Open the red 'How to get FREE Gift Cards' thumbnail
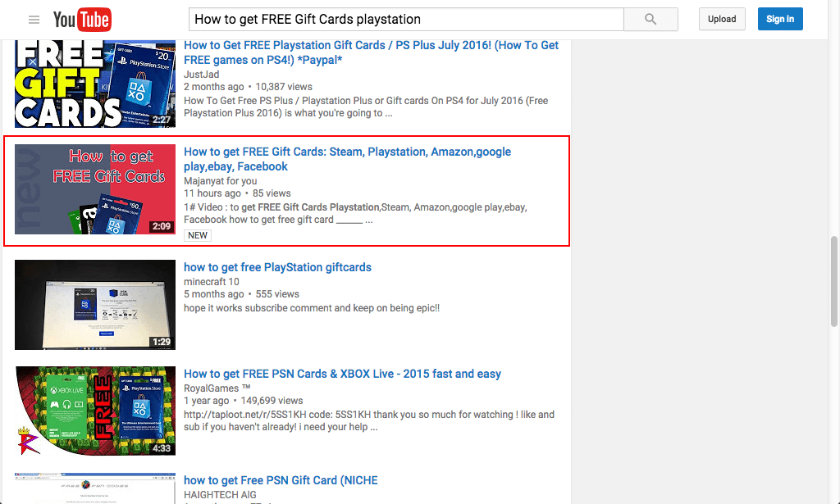The height and width of the screenshot is (504, 840). click(x=95, y=189)
